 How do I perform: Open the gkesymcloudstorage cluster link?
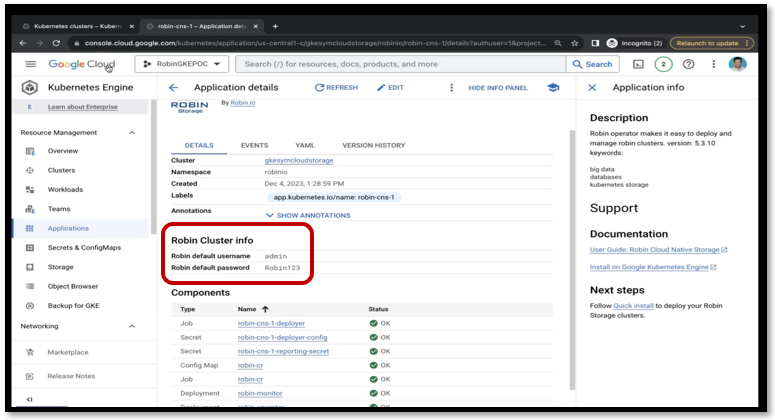[x=299, y=160]
